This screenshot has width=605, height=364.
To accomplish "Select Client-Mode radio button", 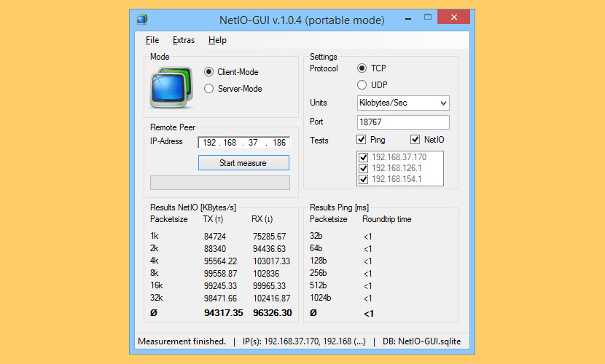I will (x=208, y=72).
